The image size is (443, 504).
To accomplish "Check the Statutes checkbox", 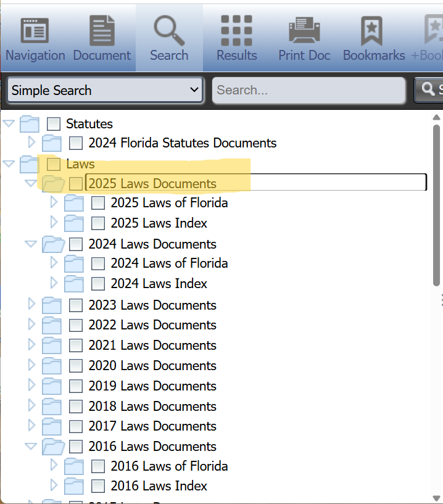I will tap(53, 124).
